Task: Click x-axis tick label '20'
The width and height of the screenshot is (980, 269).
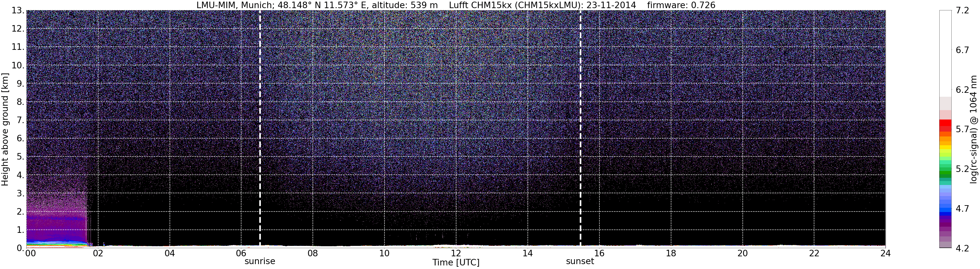Action: [742, 253]
